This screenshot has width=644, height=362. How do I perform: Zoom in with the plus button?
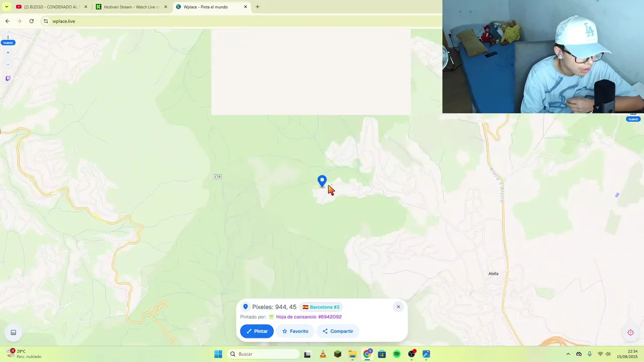[8, 52]
